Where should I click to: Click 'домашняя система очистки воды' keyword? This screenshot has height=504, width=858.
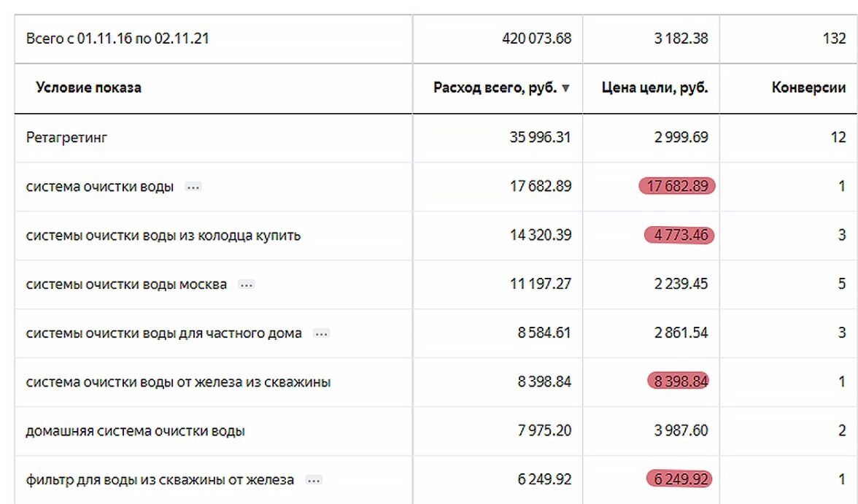(x=135, y=431)
